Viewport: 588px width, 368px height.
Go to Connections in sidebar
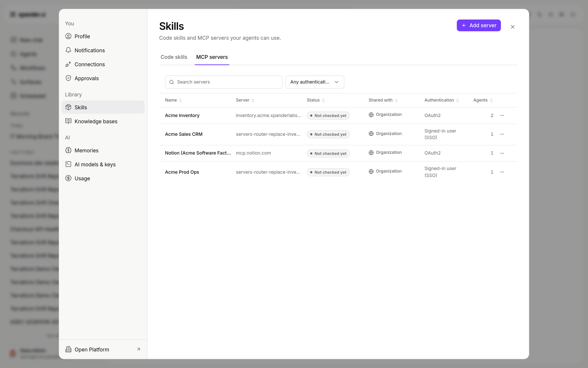pyautogui.click(x=103, y=64)
